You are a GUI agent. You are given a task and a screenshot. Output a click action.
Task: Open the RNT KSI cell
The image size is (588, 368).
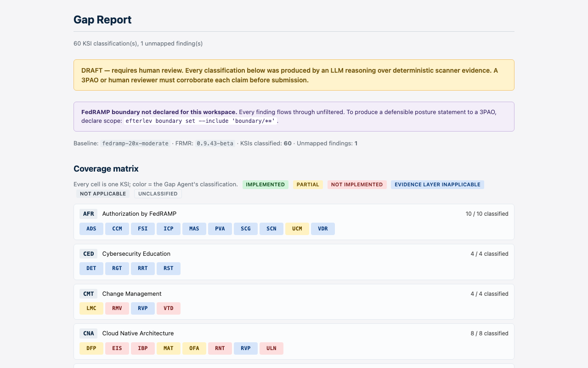(220, 348)
